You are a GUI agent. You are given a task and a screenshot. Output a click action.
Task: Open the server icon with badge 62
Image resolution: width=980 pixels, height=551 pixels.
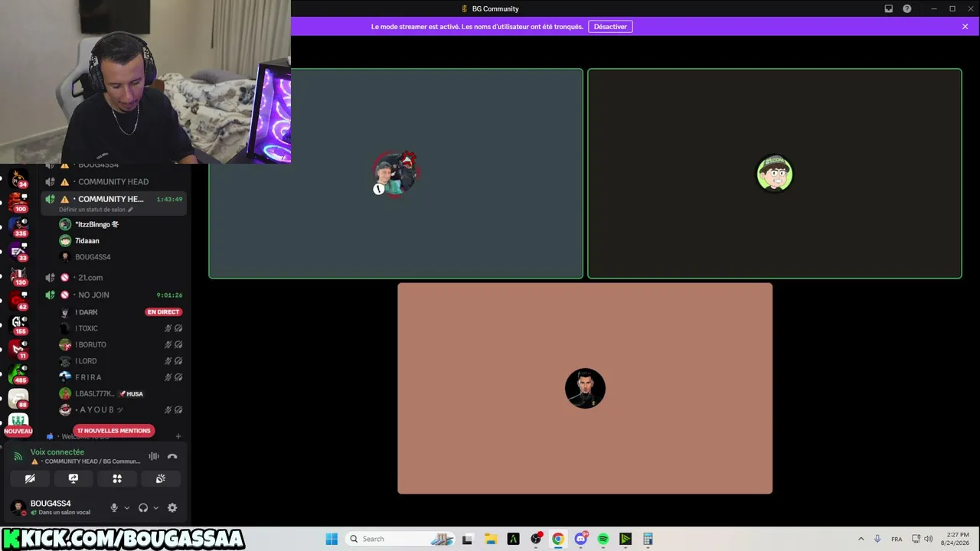(x=18, y=302)
